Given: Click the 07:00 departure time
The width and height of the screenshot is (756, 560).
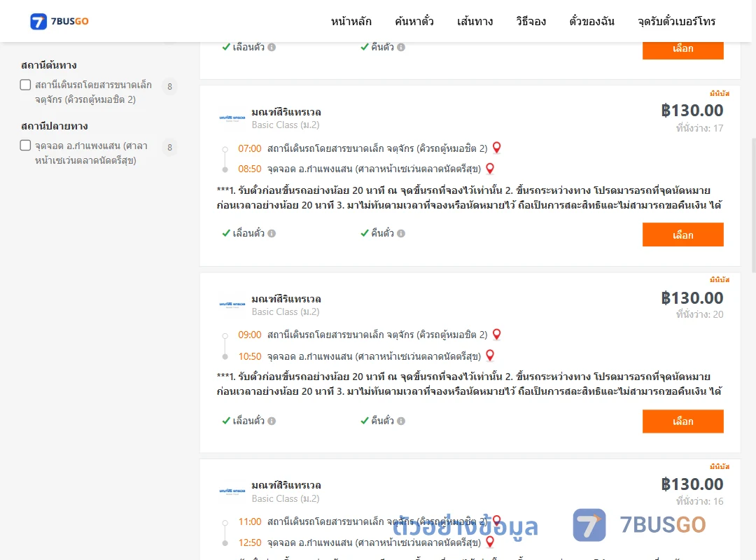Looking at the screenshot, I should (x=250, y=148).
